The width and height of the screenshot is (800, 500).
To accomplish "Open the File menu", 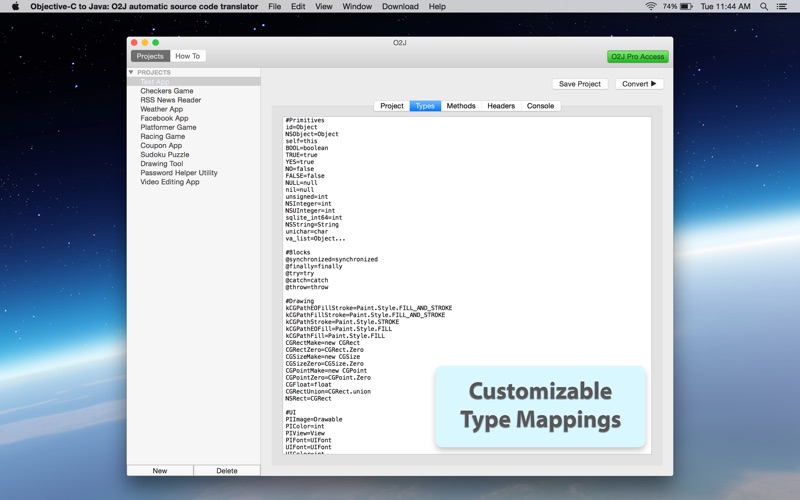I will (x=274, y=6).
